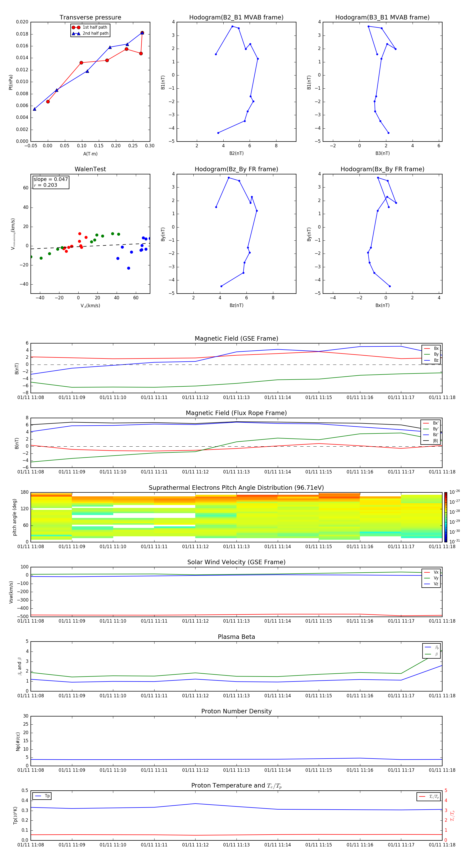Image resolution: width=473 pixels, height=868 pixels.
Task: Click the "Bx" entry in GSE legend
Action: [431, 349]
